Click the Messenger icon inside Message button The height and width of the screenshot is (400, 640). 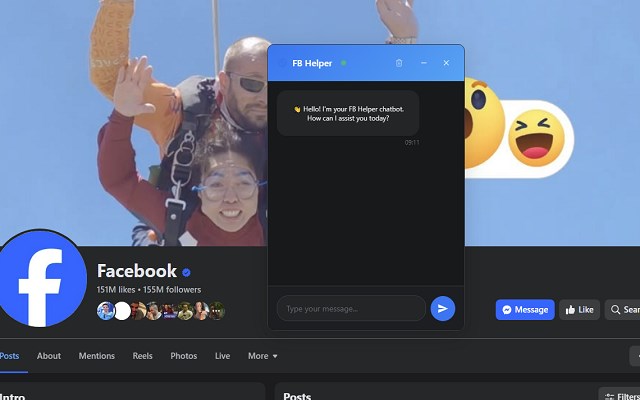coord(507,310)
